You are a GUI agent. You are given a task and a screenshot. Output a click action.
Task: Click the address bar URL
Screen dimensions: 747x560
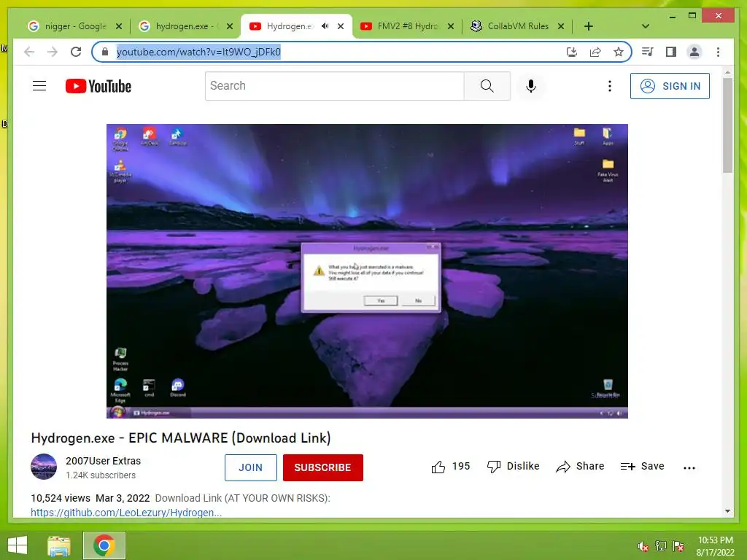pyautogui.click(x=198, y=52)
